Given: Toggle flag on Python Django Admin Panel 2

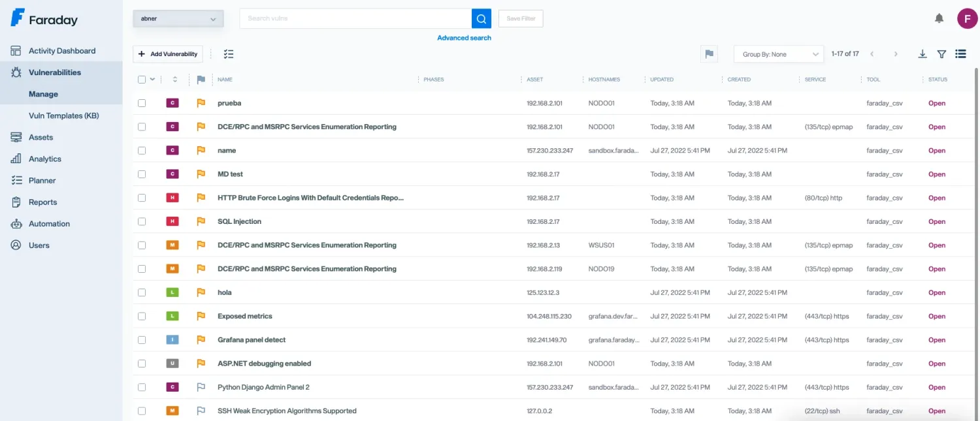Looking at the screenshot, I should (x=201, y=387).
